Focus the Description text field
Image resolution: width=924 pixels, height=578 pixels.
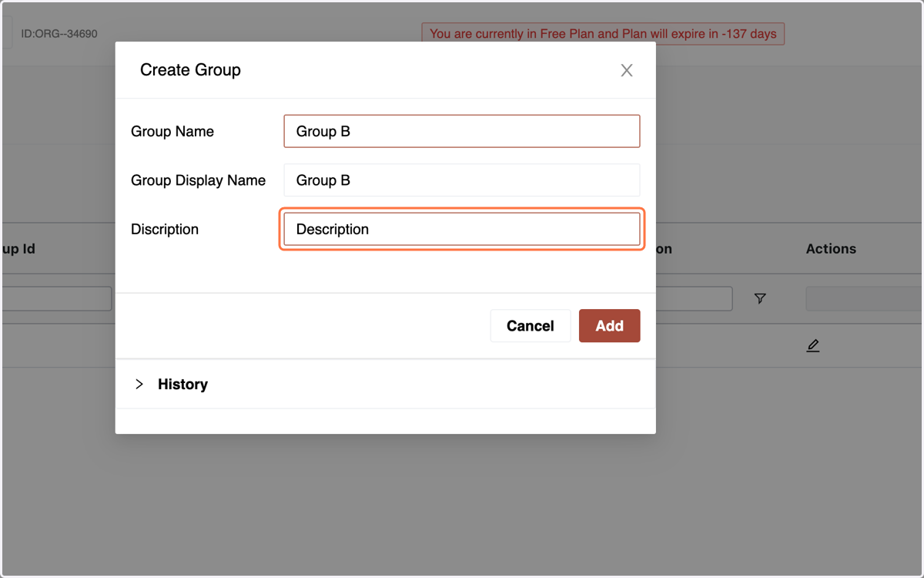coord(462,230)
